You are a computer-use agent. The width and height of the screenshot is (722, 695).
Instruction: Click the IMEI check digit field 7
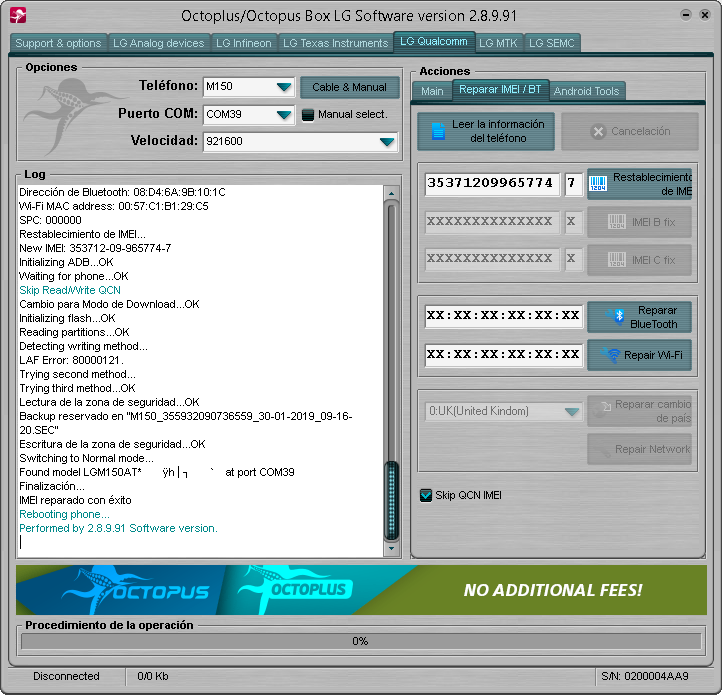click(573, 184)
